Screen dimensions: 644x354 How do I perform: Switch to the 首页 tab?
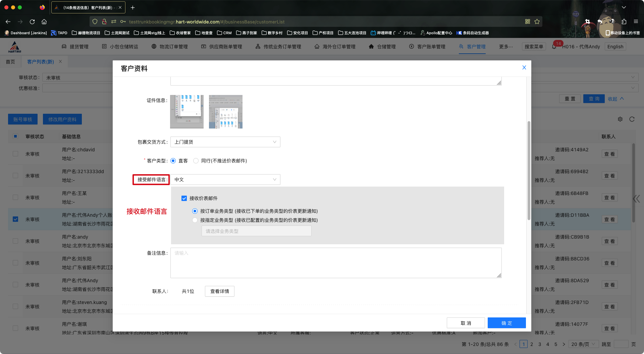click(10, 62)
